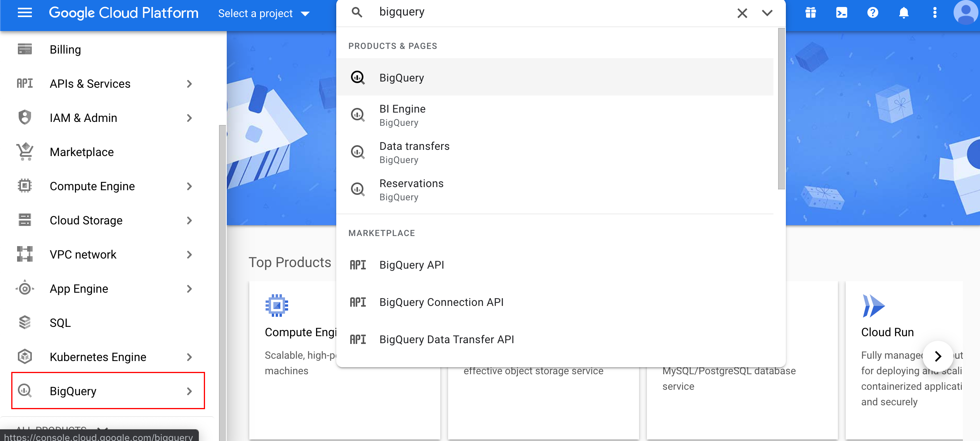Click IAM & Admin label in sidebar
This screenshot has height=441, width=980.
tap(83, 118)
